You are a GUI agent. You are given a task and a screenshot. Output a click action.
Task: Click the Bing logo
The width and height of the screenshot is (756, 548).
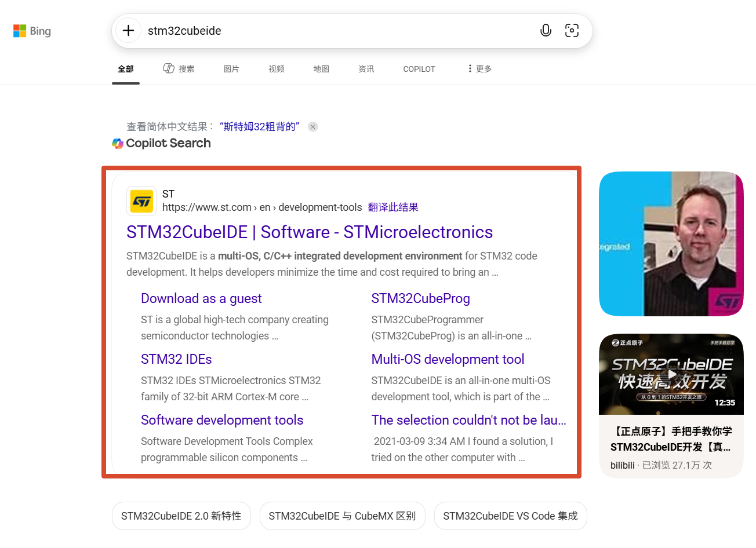point(32,31)
